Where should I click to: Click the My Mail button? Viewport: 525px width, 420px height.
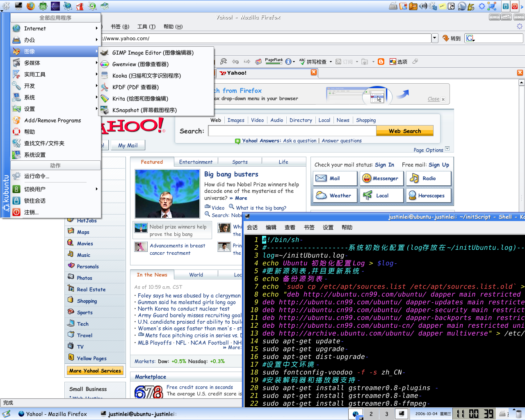pyautogui.click(x=128, y=145)
